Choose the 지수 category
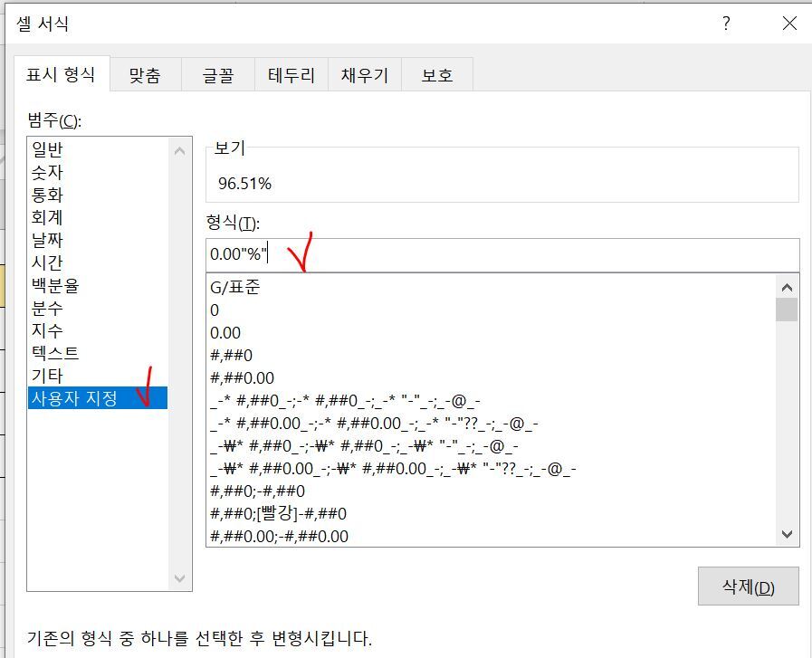 [x=98, y=330]
